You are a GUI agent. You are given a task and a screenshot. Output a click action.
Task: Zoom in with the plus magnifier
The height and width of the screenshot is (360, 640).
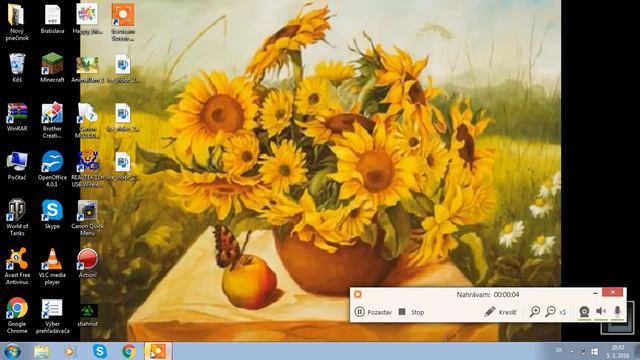coord(534,312)
